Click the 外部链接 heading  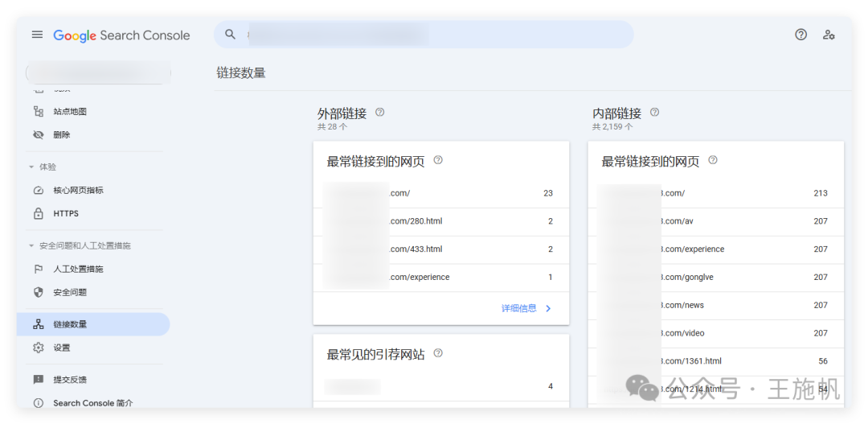click(x=342, y=113)
